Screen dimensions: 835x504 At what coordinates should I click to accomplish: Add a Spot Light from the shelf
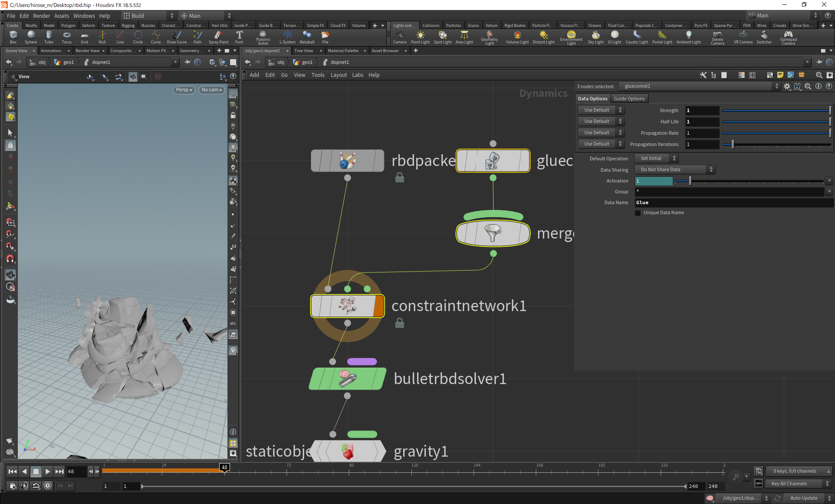tap(443, 37)
